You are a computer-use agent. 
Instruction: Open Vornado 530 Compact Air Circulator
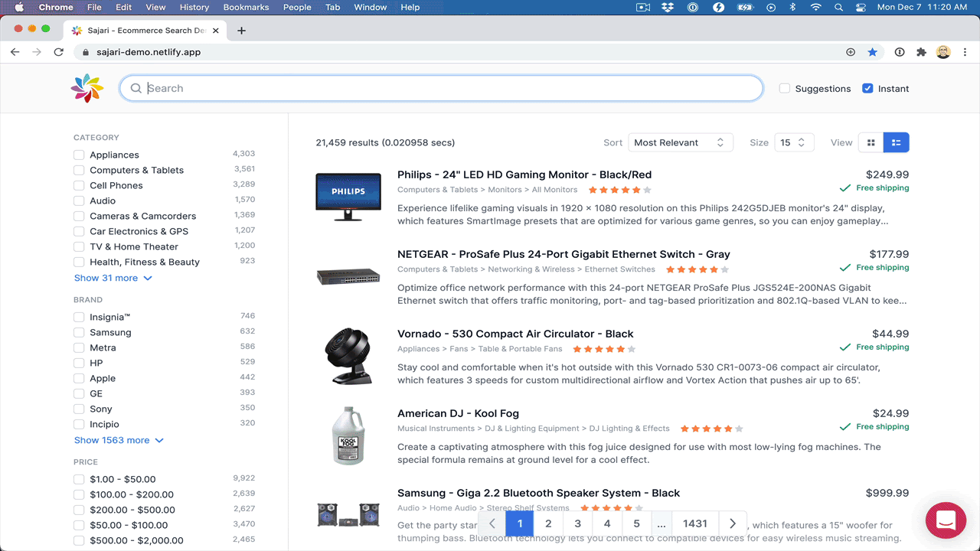515,334
